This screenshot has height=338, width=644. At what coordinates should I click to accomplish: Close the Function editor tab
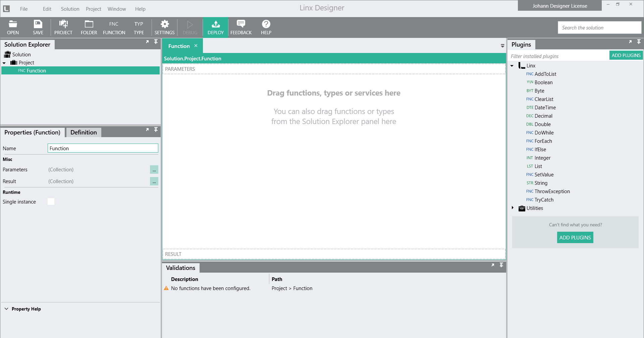coord(196,46)
